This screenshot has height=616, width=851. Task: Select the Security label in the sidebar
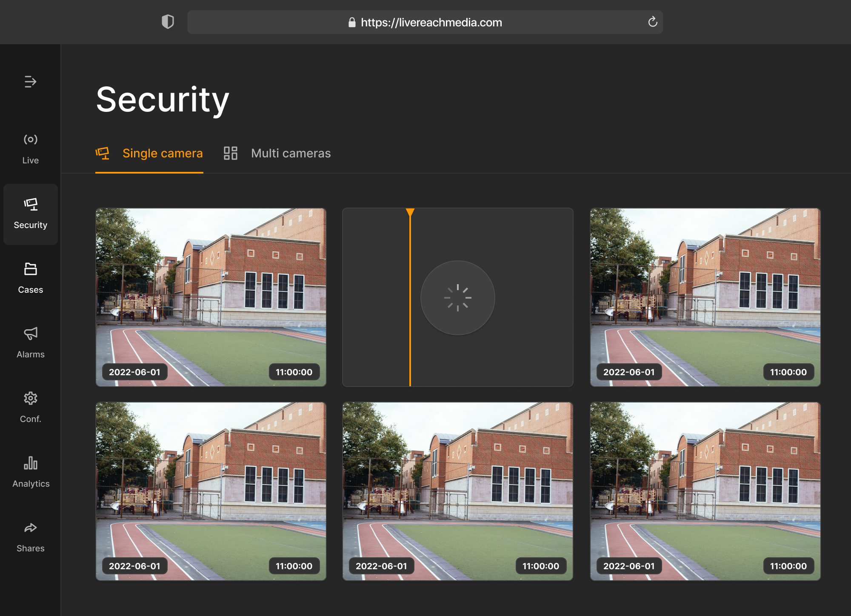(x=30, y=225)
